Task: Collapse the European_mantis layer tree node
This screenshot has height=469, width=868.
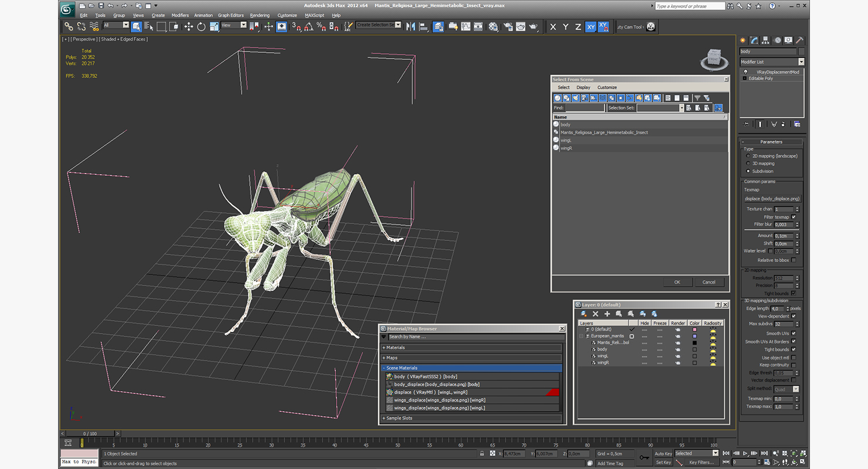Action: (581, 336)
